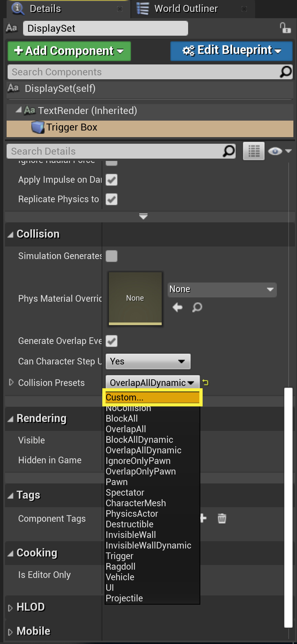Enable Simulation Generates Hit Events checkbox
The height and width of the screenshot is (644, 297).
[112, 256]
